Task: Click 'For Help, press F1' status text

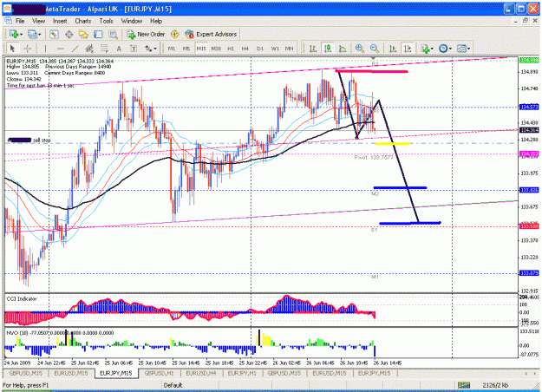Action: tap(25, 385)
